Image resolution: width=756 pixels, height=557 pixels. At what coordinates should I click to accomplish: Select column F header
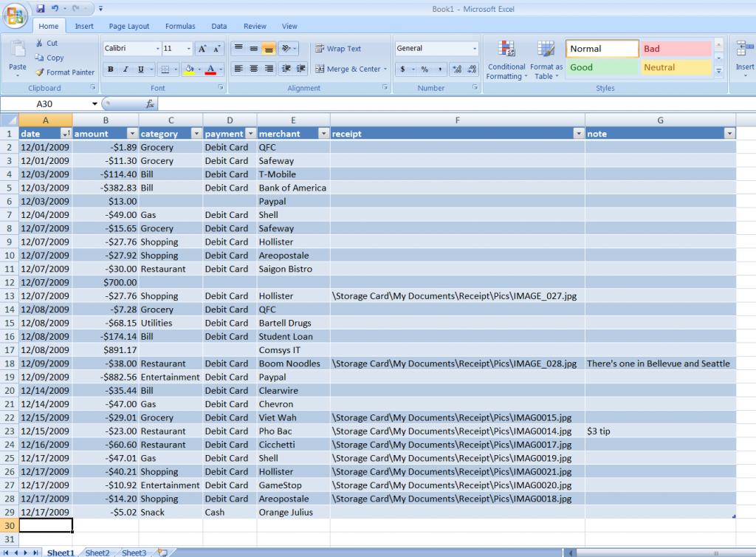[457, 120]
